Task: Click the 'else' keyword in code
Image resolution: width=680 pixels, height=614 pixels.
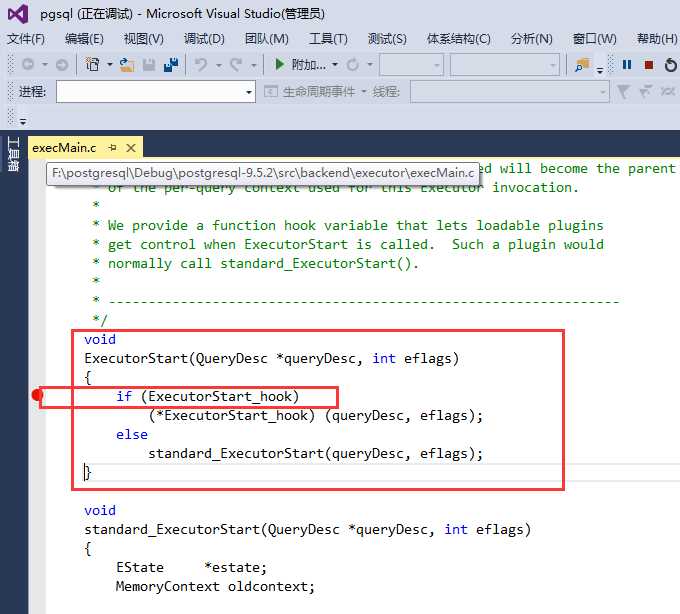Action: (132, 434)
